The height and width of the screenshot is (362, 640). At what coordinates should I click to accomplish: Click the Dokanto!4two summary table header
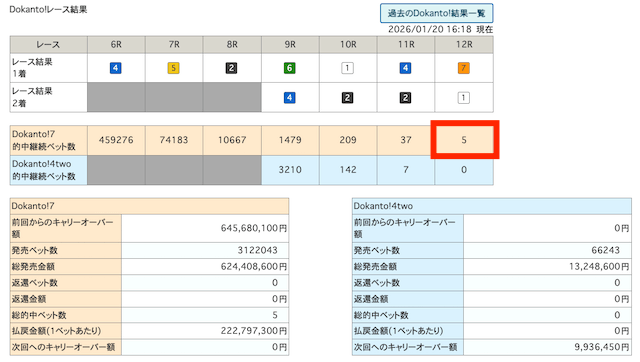pos(492,206)
